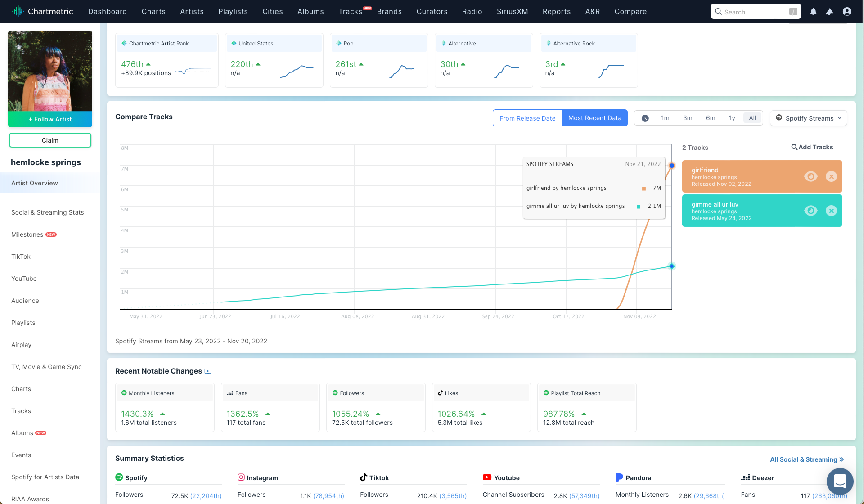Open the Playlists menu in navbar
This screenshot has width=864, height=504.
click(x=233, y=11)
